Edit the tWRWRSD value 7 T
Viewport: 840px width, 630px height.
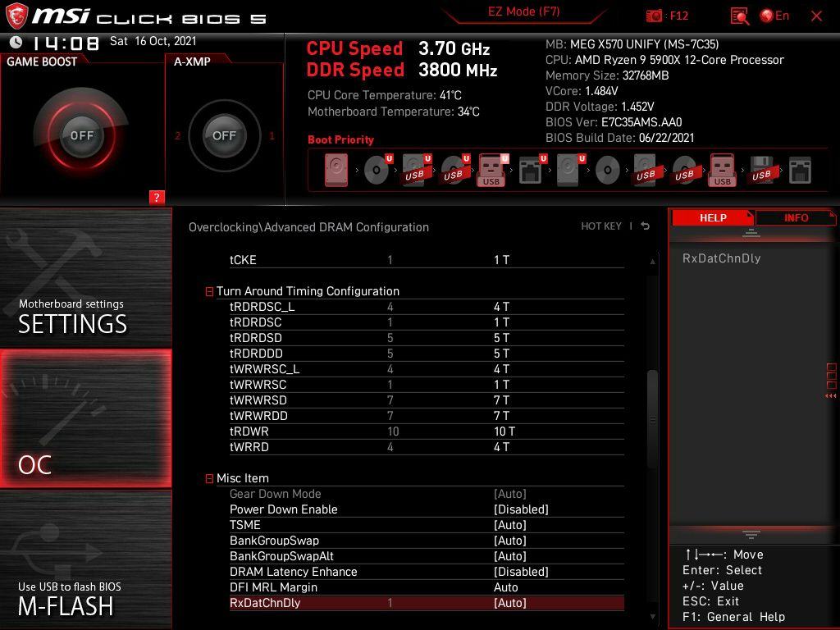501,400
